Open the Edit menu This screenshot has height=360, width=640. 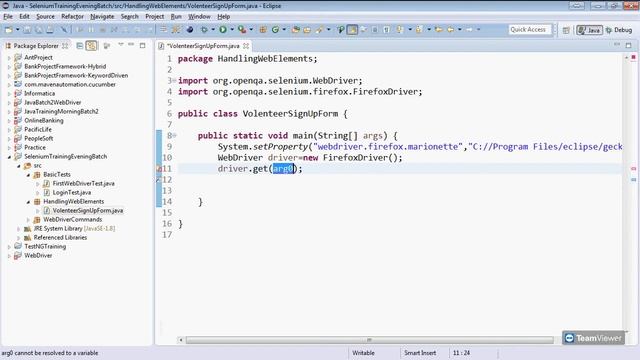tap(24, 17)
